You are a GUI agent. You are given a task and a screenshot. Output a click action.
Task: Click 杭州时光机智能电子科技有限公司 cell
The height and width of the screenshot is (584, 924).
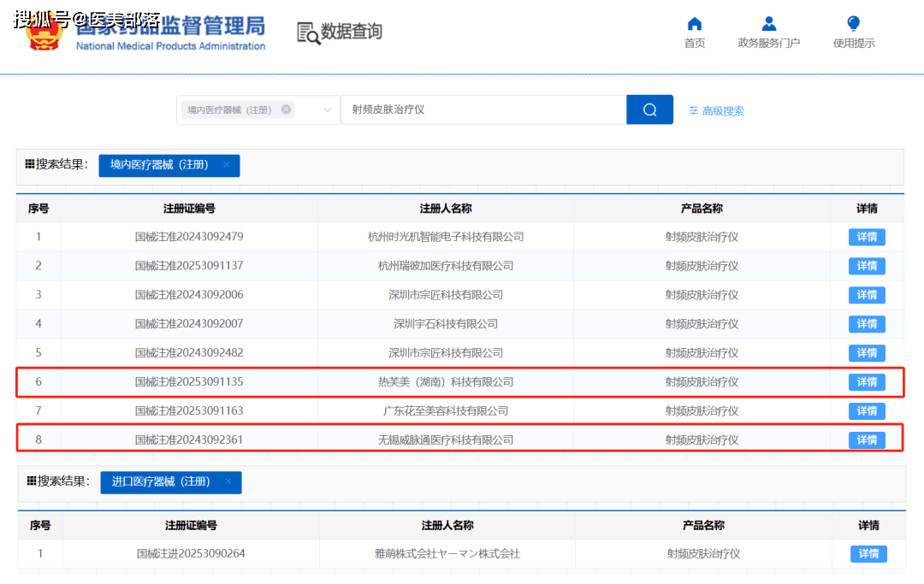[x=446, y=237]
